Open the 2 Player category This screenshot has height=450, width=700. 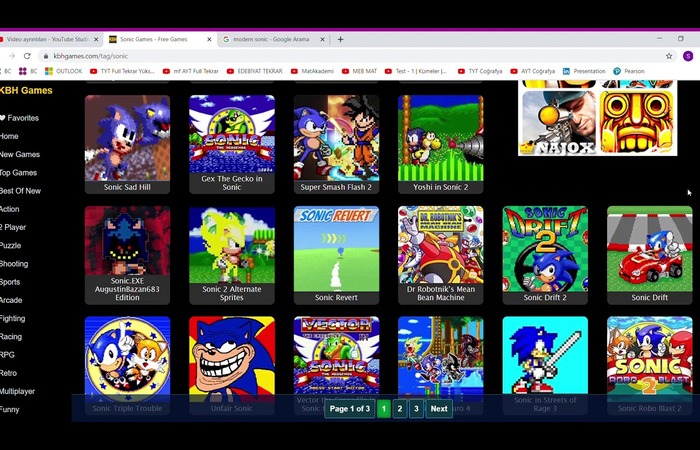13,227
